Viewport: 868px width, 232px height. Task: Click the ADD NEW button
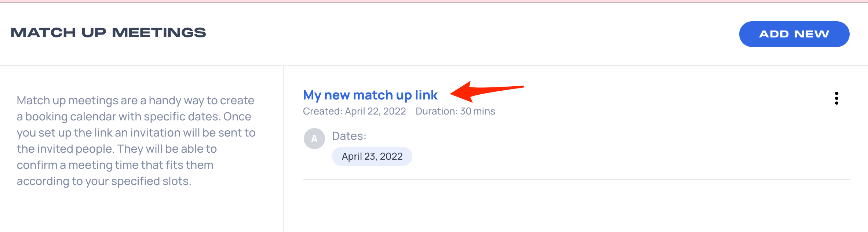[794, 34]
